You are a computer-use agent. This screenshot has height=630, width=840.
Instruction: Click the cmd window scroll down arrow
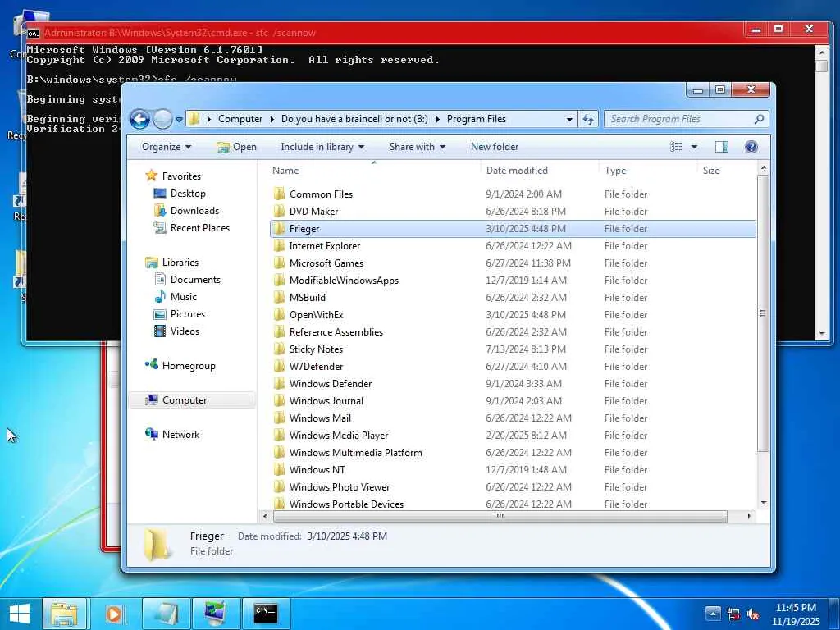(x=822, y=334)
